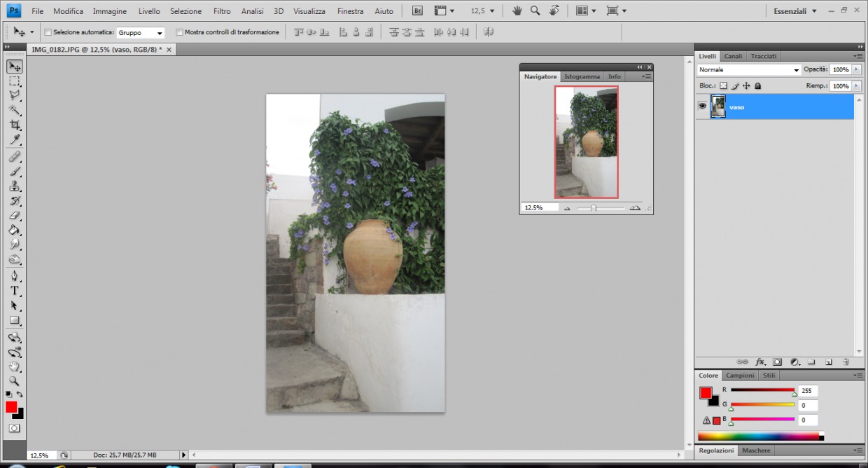This screenshot has height=468, width=868.
Task: Hide the vaso layer visibility eye
Action: [702, 106]
